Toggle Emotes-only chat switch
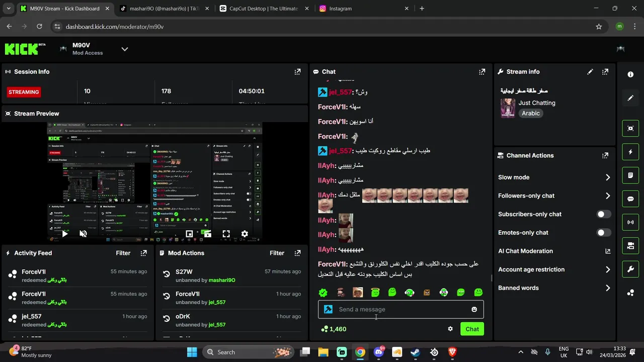The height and width of the screenshot is (362, 644). click(604, 233)
